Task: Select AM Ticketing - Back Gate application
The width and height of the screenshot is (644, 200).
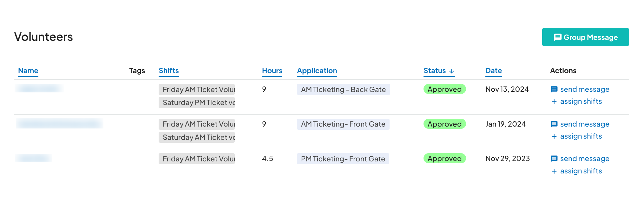Action: pyautogui.click(x=343, y=90)
